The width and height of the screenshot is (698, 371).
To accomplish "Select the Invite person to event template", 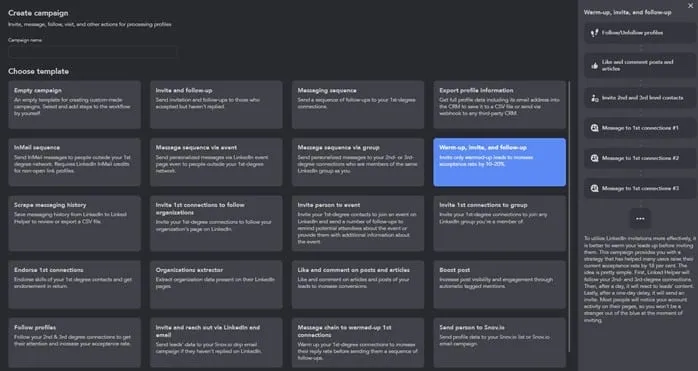I will pyautogui.click(x=358, y=223).
